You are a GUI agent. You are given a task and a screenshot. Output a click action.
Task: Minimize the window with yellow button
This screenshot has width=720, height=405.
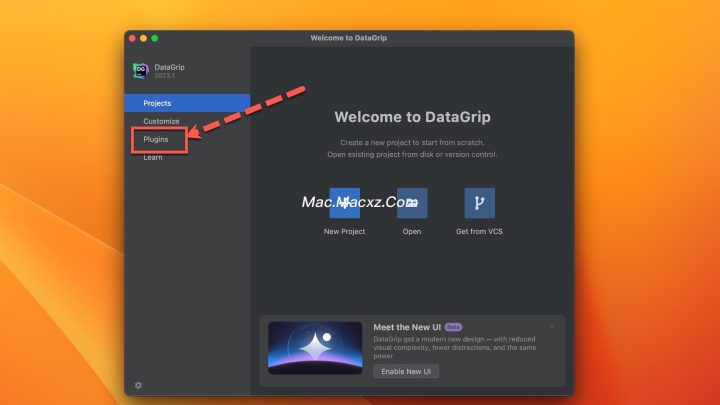coord(143,38)
